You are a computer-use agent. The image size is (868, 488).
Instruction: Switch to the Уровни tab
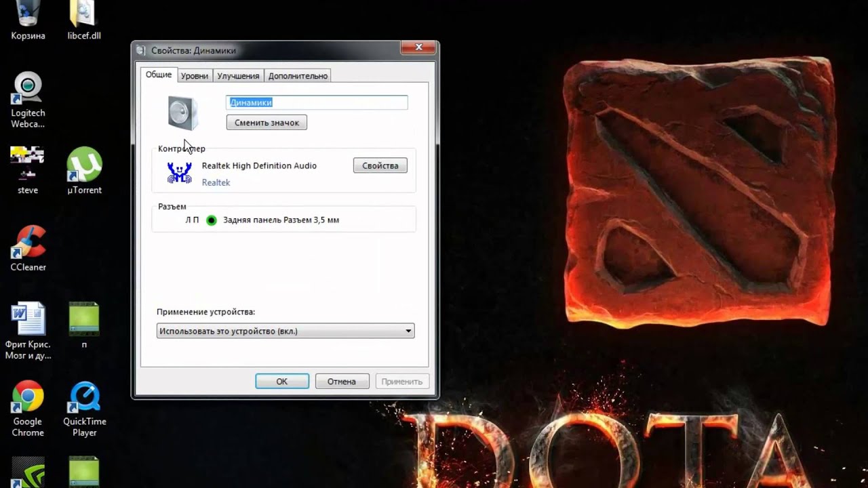pos(195,76)
